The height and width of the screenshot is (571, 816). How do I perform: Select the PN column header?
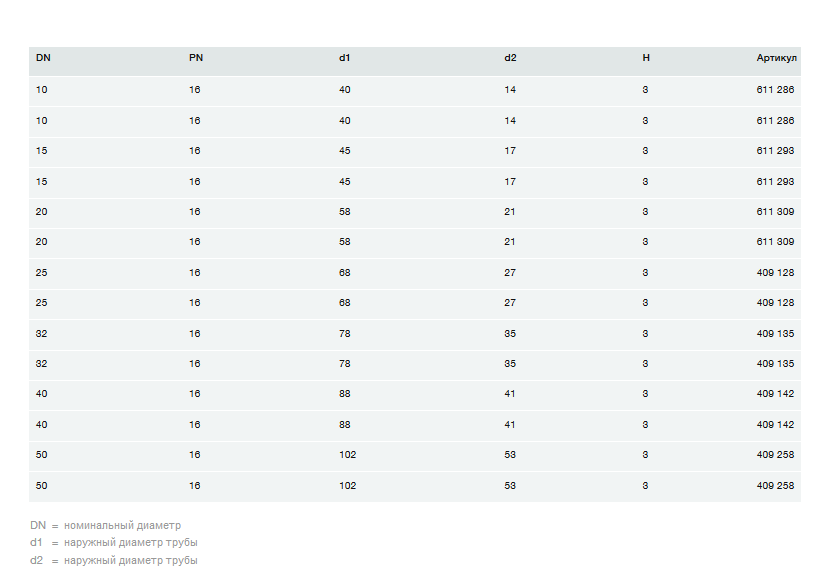click(x=196, y=58)
